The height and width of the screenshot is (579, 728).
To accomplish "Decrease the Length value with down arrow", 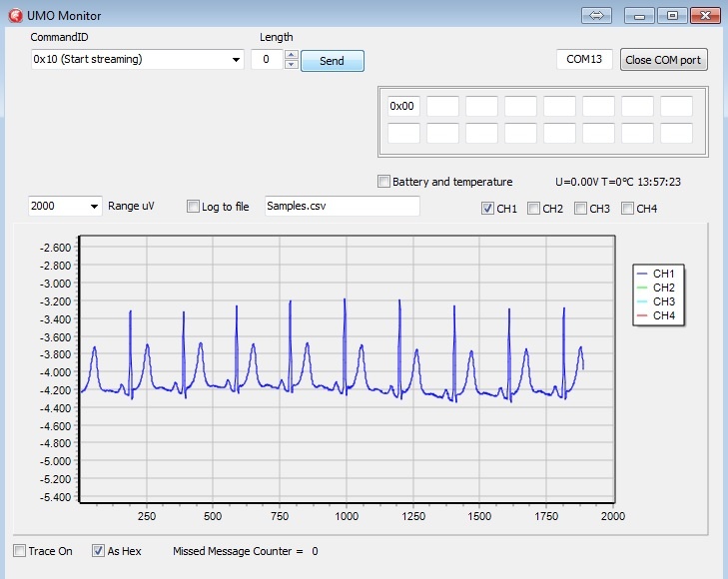I will click(x=292, y=64).
